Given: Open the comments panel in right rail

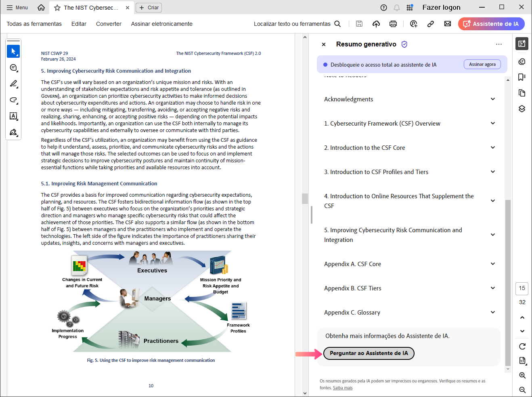Looking at the screenshot, I should pos(522,61).
